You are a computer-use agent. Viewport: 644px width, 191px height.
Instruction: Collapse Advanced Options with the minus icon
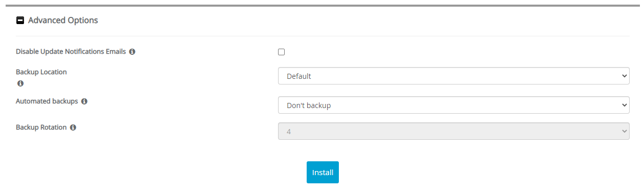20,20
